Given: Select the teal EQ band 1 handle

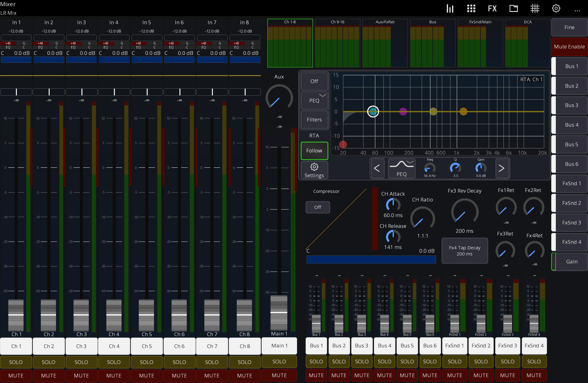Looking at the screenshot, I should 373,112.
